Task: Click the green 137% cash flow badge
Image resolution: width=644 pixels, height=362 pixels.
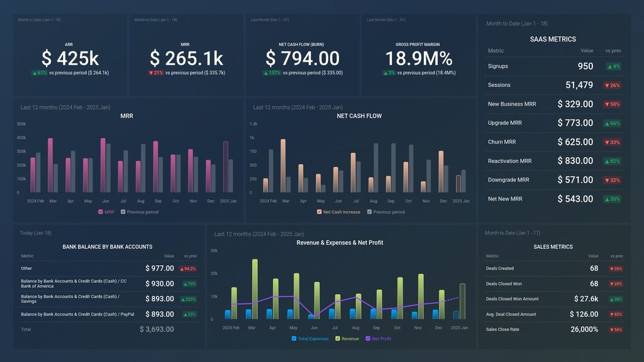Action: point(272,73)
